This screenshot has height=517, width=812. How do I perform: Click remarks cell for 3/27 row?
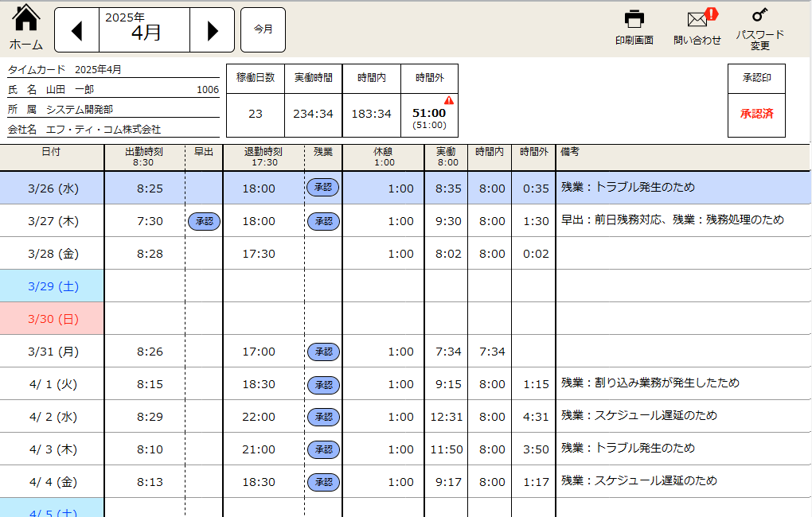[681, 220]
